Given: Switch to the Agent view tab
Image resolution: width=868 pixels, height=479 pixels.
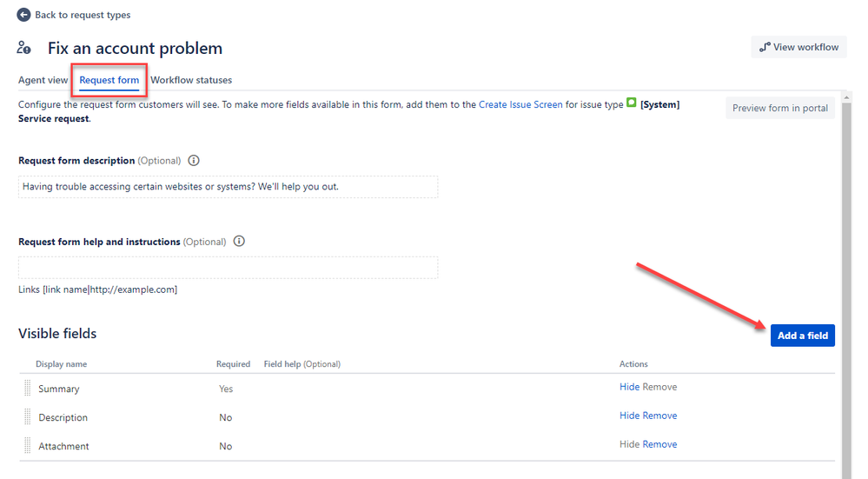Looking at the screenshot, I should (x=43, y=80).
